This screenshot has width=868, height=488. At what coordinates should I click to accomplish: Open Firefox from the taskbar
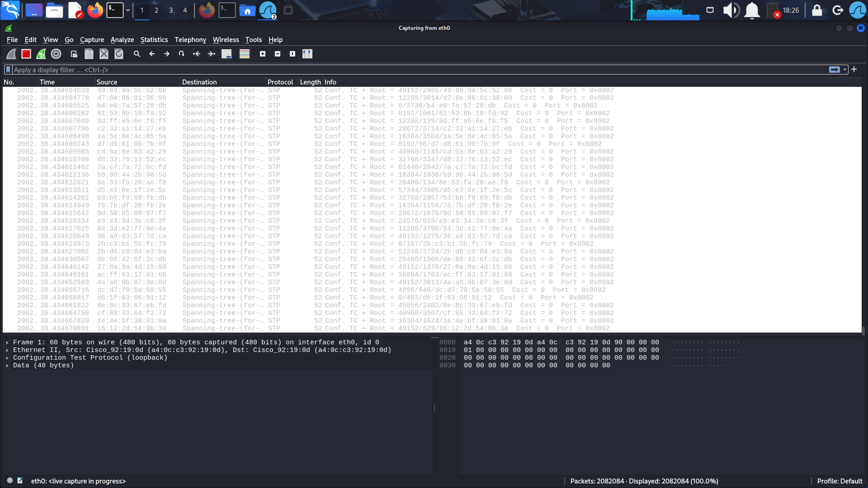pyautogui.click(x=95, y=10)
